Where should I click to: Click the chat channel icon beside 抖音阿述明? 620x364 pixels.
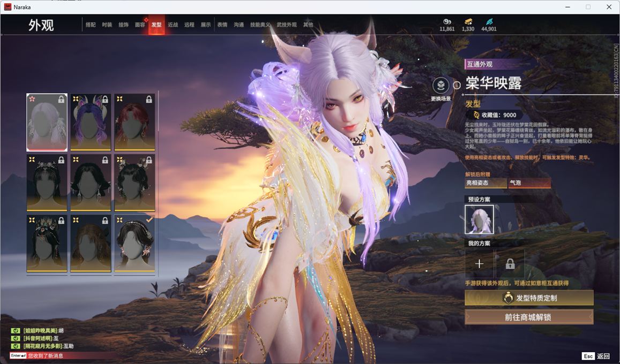tap(16, 338)
